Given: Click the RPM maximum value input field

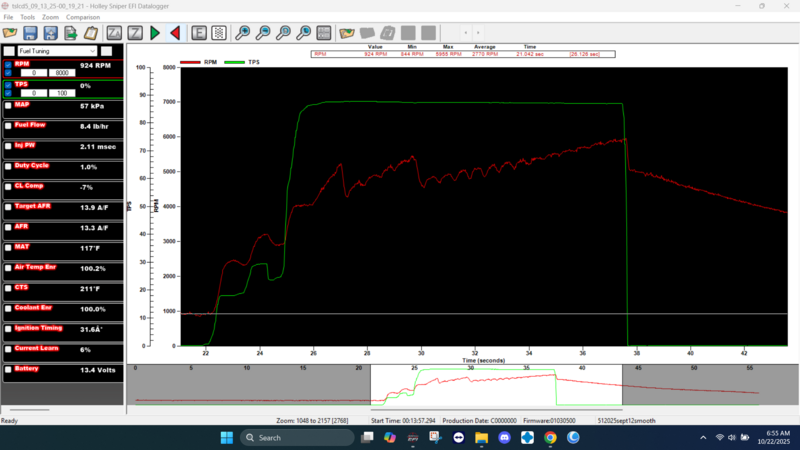Looking at the screenshot, I should point(60,73).
